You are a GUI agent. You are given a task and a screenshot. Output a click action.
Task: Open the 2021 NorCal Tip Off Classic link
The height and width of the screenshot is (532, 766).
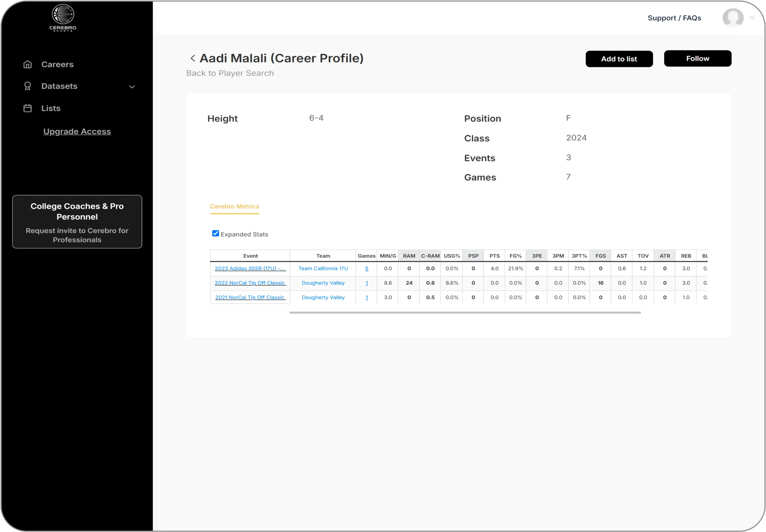pos(250,298)
